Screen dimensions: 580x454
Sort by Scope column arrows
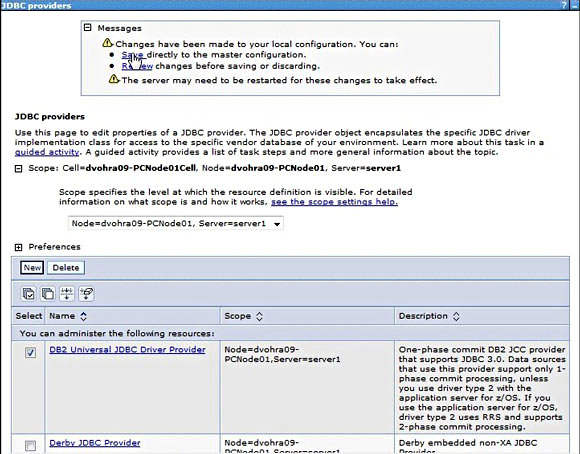(259, 316)
